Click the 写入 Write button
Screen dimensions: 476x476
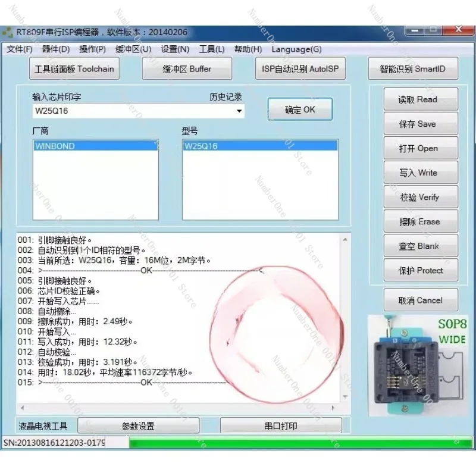[421, 173]
